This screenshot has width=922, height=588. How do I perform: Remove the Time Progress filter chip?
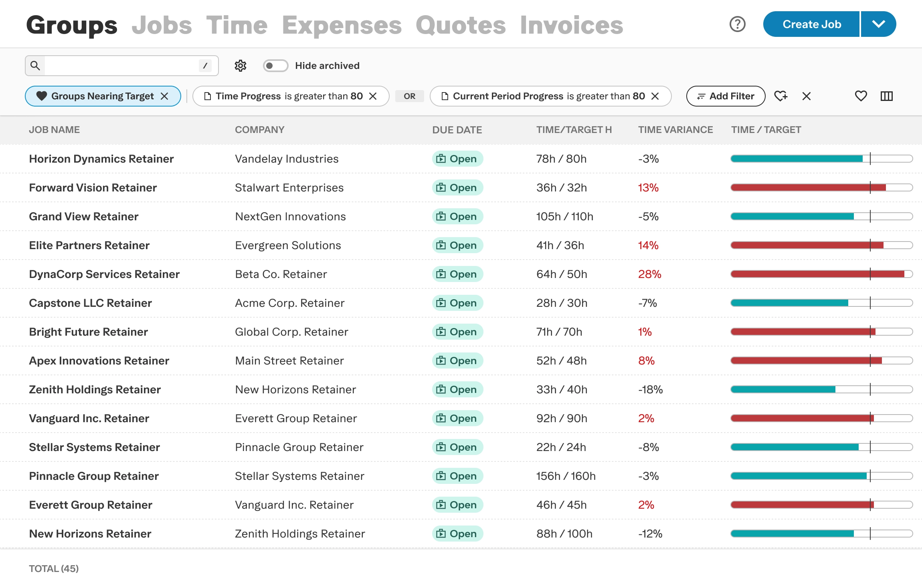(x=373, y=96)
